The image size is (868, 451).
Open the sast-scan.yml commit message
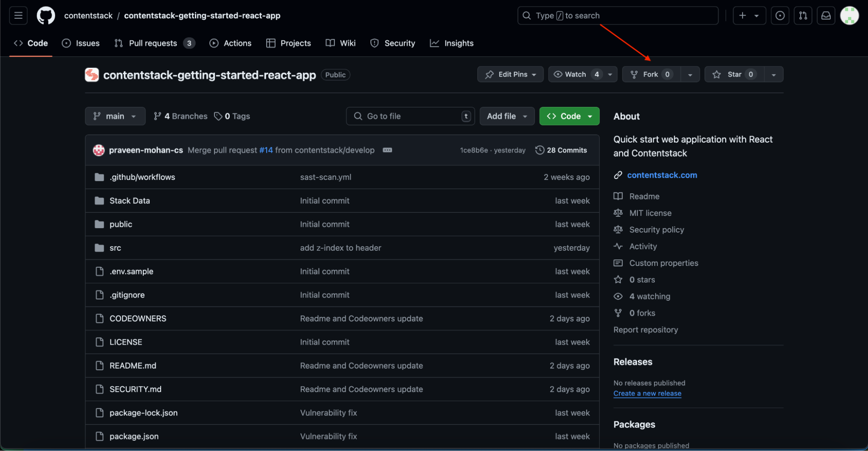tap(326, 177)
